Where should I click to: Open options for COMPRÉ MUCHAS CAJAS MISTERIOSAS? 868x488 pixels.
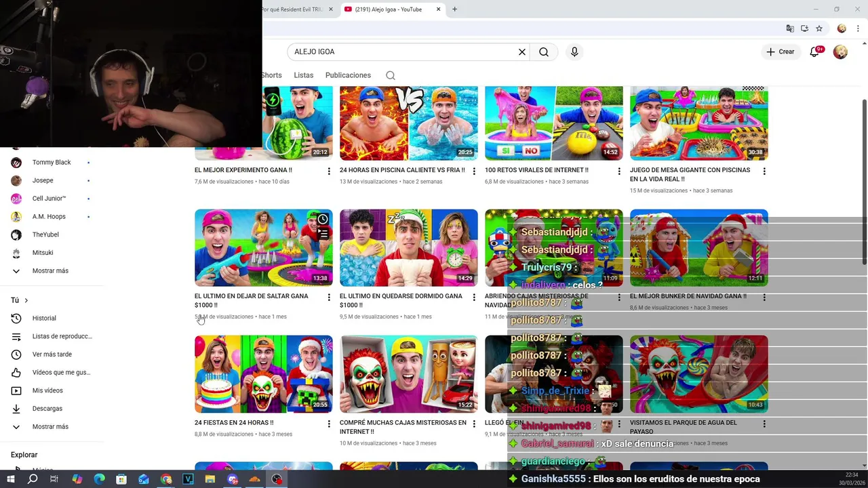point(474,424)
